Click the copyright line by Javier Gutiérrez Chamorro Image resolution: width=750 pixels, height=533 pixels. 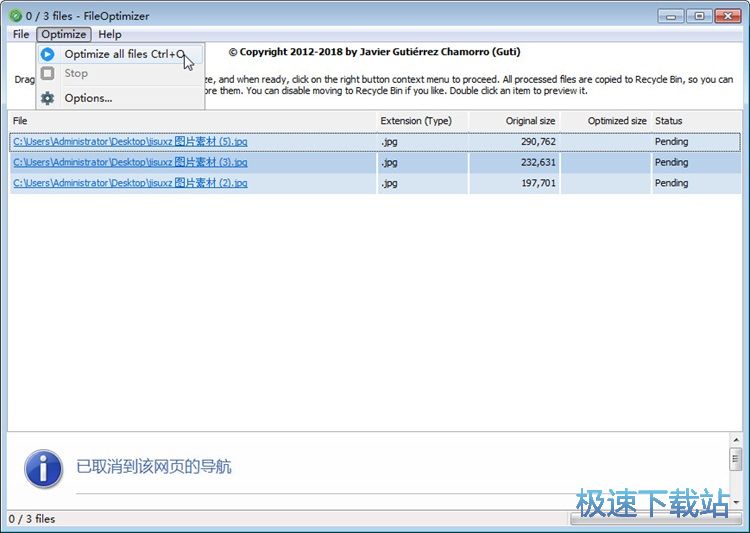(x=375, y=52)
